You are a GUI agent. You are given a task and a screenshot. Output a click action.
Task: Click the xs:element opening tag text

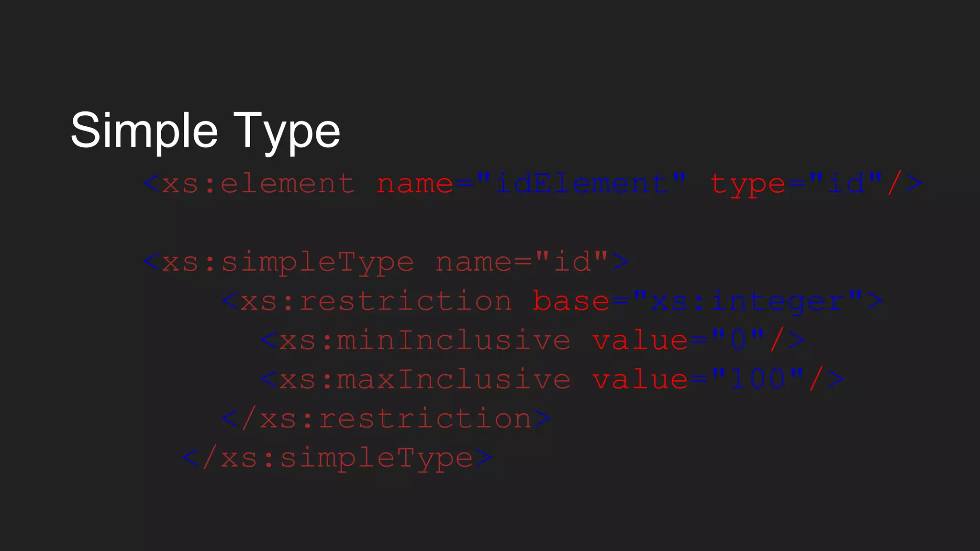pos(257,184)
